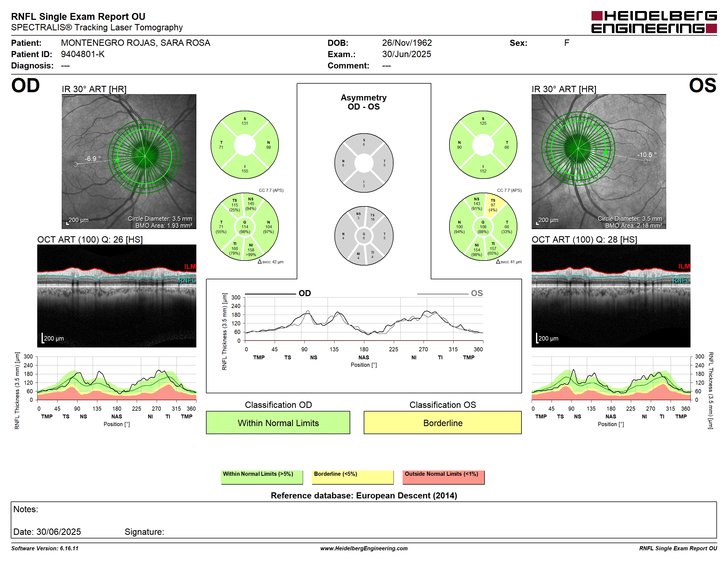Screen dimensions: 728x563
Task: Click the yellow OS TS sector 97 (4%)
Action: pos(493,205)
